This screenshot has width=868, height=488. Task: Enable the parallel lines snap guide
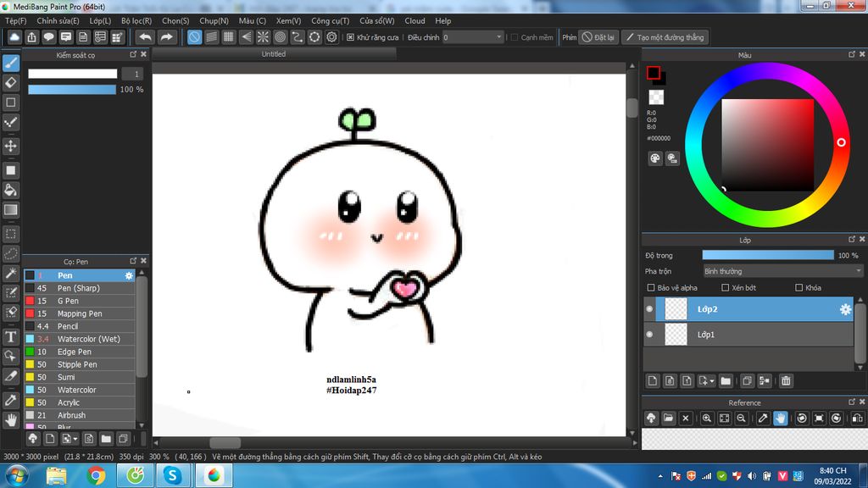[211, 37]
